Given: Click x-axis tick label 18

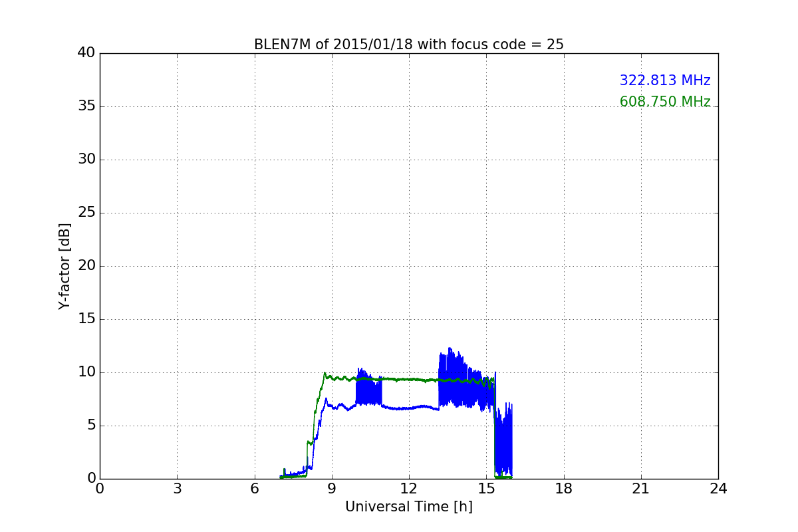Looking at the screenshot, I should [x=564, y=489].
